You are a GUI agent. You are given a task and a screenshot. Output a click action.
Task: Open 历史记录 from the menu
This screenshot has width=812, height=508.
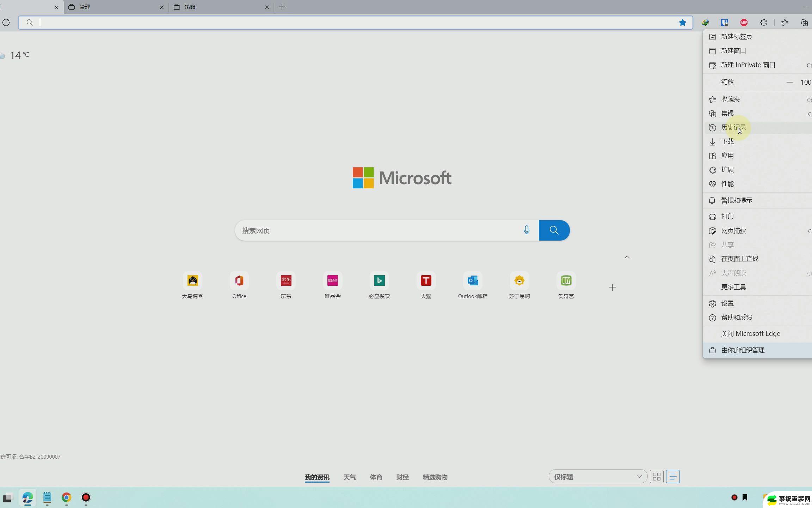758,127
